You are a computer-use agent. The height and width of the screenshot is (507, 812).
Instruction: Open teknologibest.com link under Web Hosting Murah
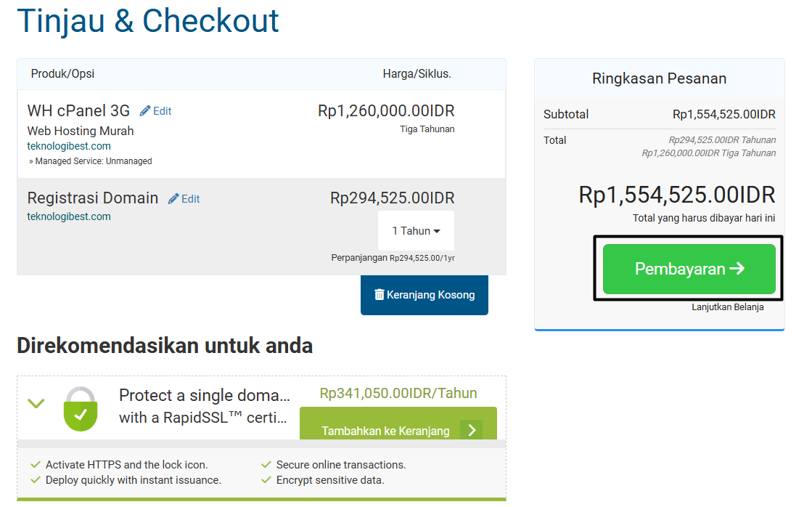(x=69, y=146)
